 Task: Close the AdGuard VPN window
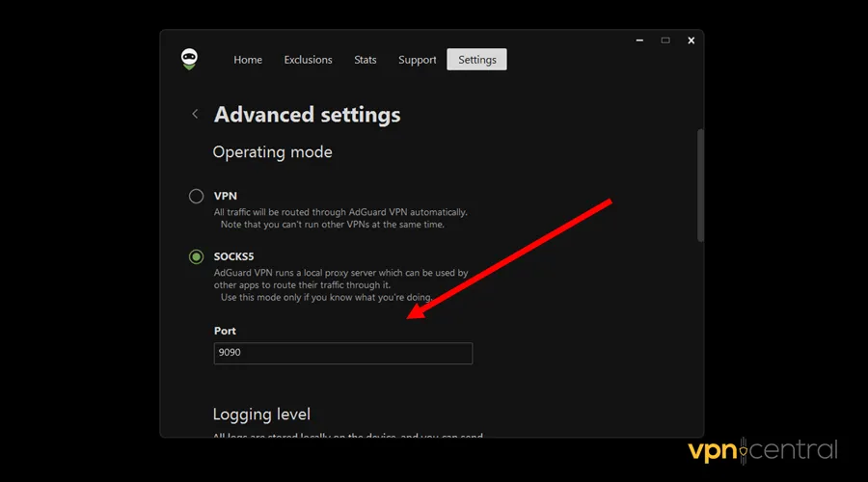(691, 40)
